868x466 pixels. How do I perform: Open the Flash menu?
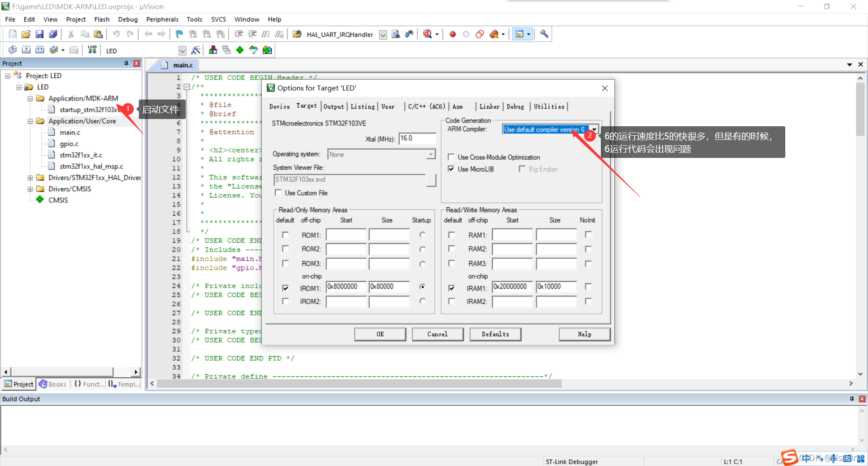102,19
